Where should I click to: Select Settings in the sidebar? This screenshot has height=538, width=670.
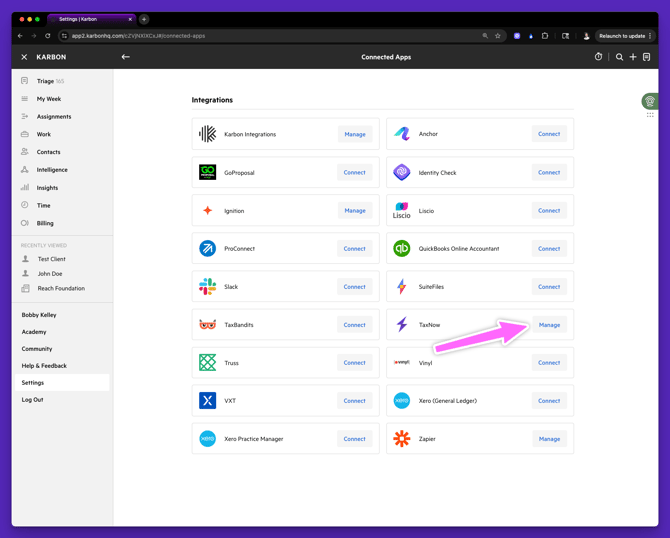62,382
